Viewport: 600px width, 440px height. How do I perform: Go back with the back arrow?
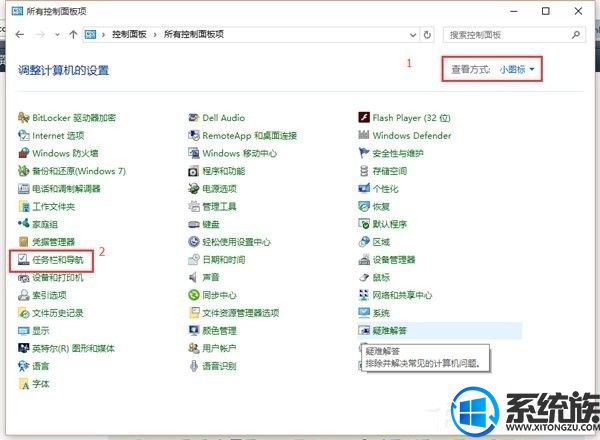tap(20, 35)
